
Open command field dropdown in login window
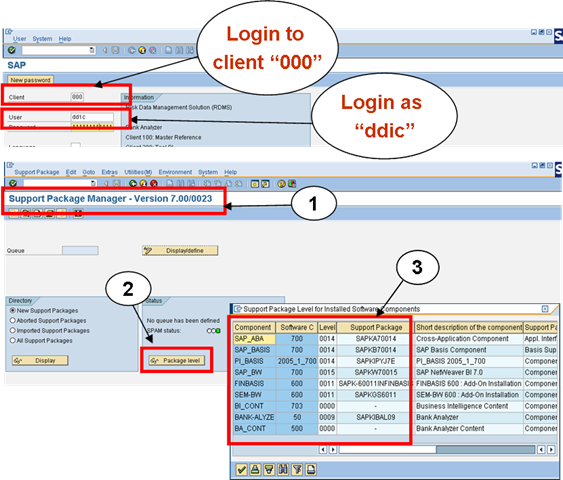click(92, 50)
